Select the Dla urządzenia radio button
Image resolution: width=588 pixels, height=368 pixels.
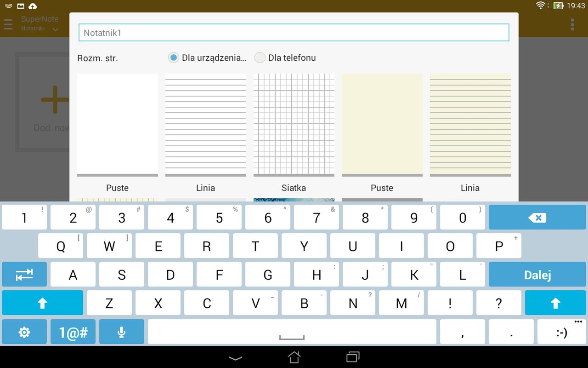173,57
